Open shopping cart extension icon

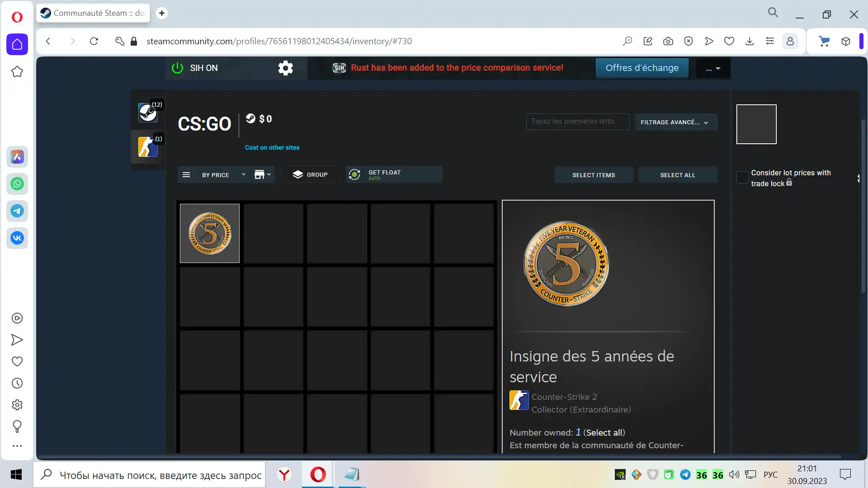click(825, 41)
